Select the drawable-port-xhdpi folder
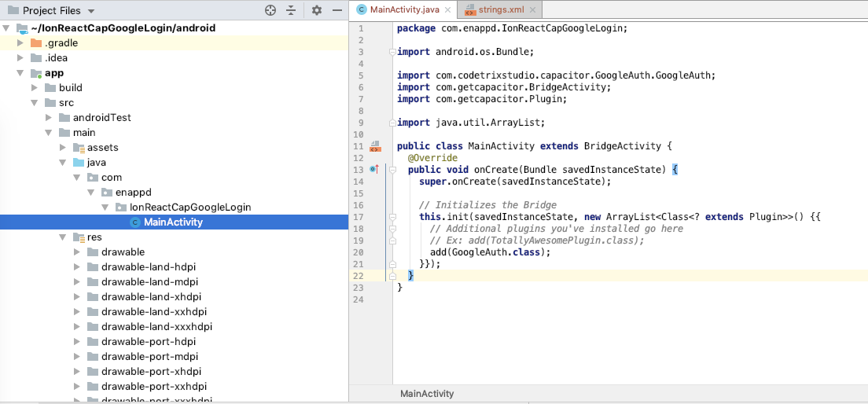Screen dimensions: 868x404 [151, 372]
